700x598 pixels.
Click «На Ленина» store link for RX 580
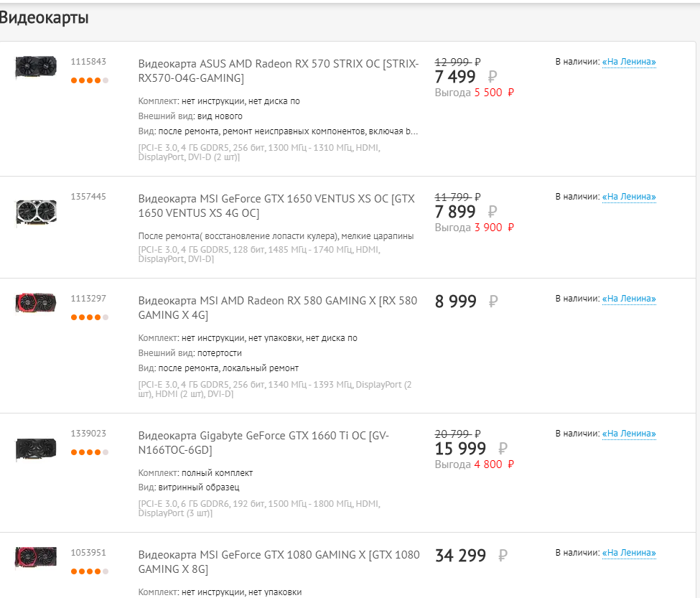(629, 299)
